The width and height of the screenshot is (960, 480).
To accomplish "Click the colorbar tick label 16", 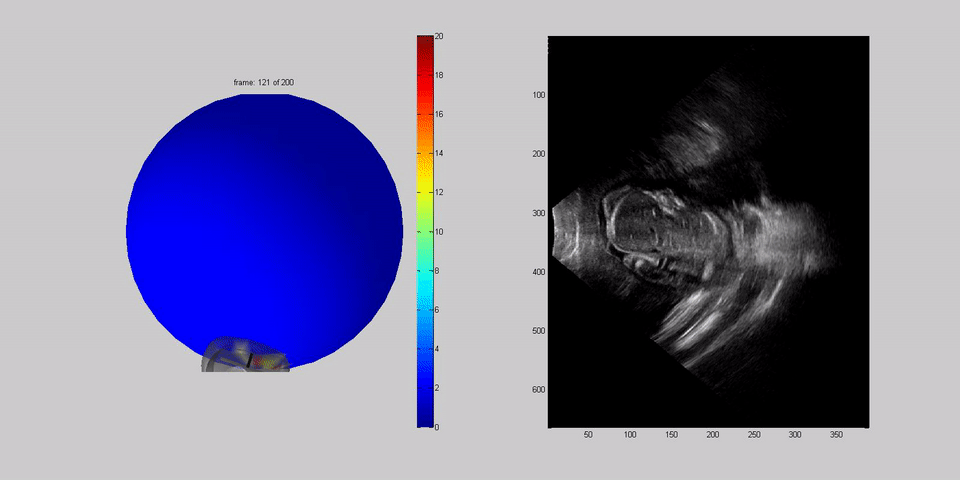I will 440,114.
